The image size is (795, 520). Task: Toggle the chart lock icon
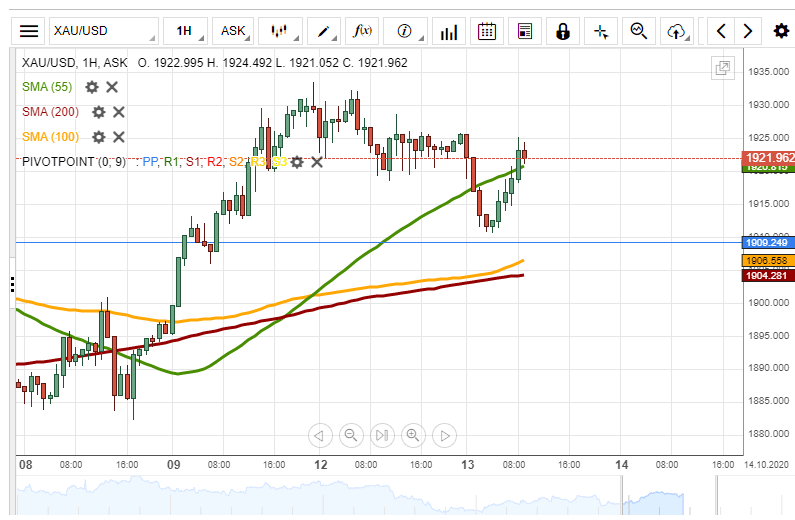click(563, 31)
